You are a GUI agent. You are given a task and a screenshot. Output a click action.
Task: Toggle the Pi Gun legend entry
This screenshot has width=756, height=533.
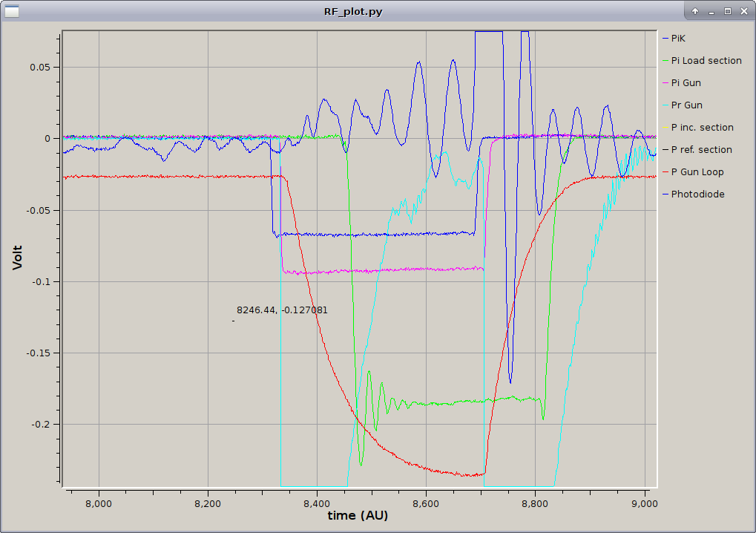click(x=686, y=83)
